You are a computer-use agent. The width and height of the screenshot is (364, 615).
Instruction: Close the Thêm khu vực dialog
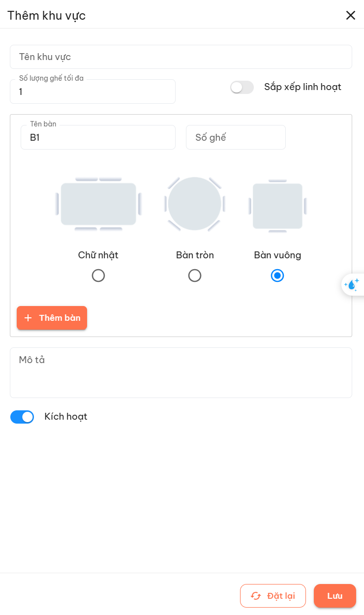coord(350,15)
